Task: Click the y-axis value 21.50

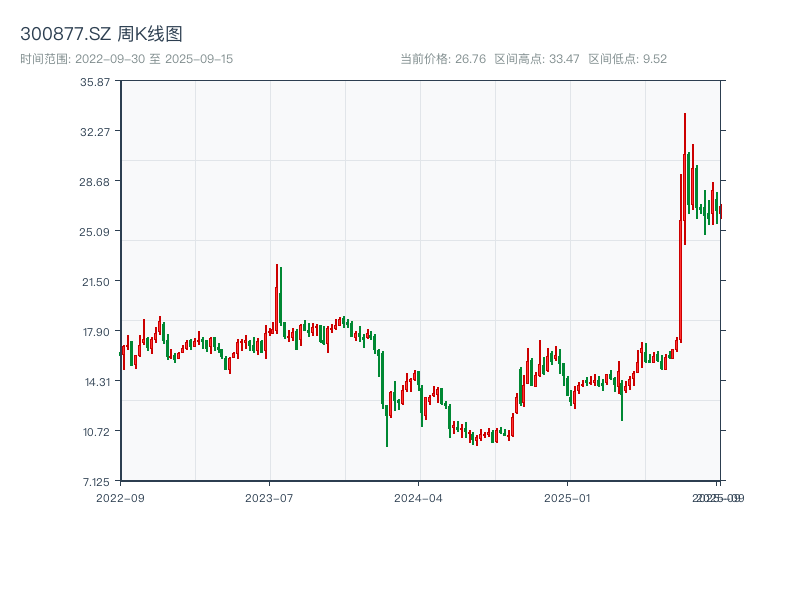Action: point(96,282)
